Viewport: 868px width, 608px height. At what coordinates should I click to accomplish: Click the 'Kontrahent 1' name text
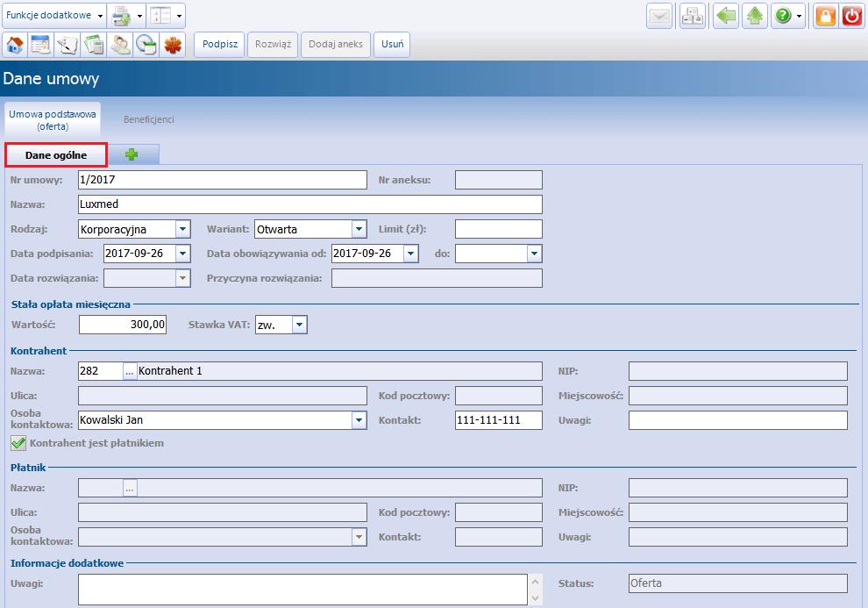(x=170, y=371)
